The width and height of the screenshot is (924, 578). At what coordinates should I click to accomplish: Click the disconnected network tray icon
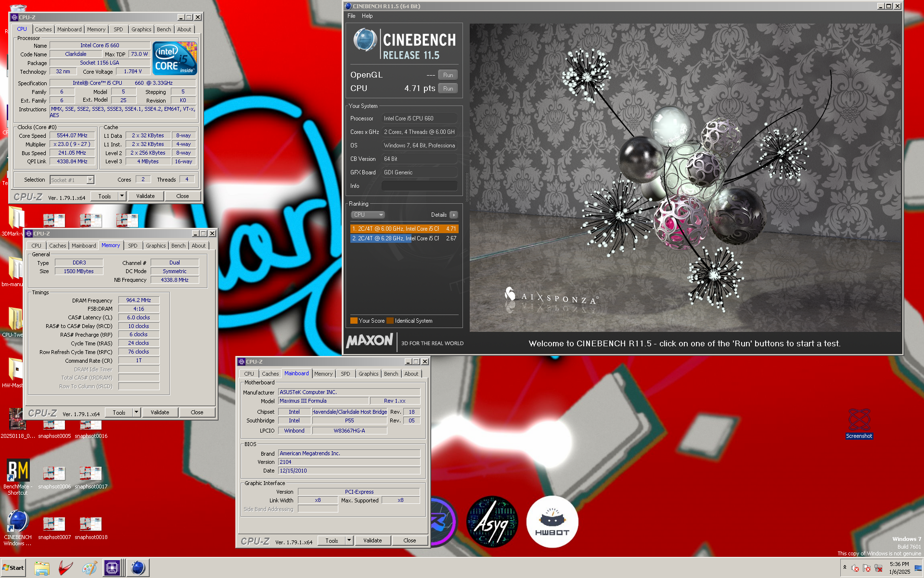(878, 568)
